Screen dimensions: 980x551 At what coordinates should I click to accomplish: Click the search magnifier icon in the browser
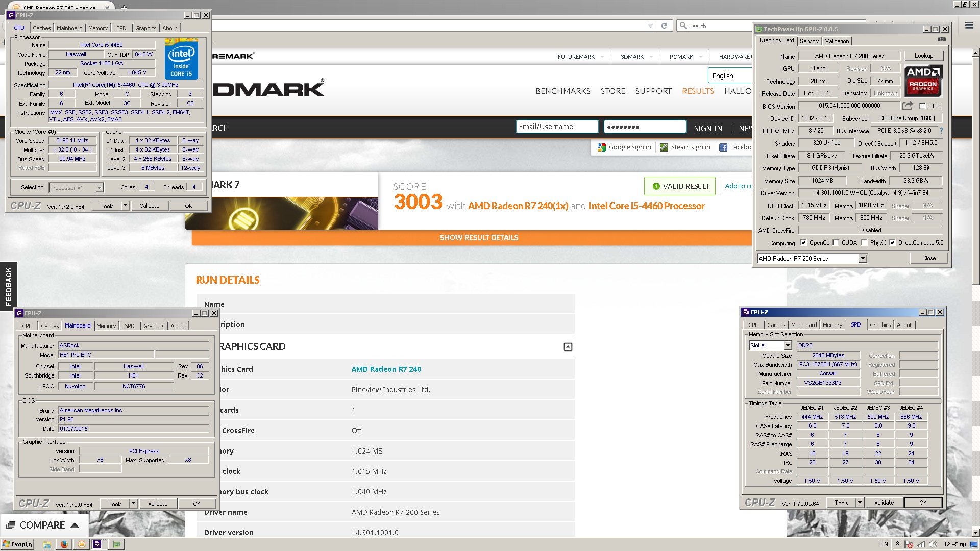point(683,26)
